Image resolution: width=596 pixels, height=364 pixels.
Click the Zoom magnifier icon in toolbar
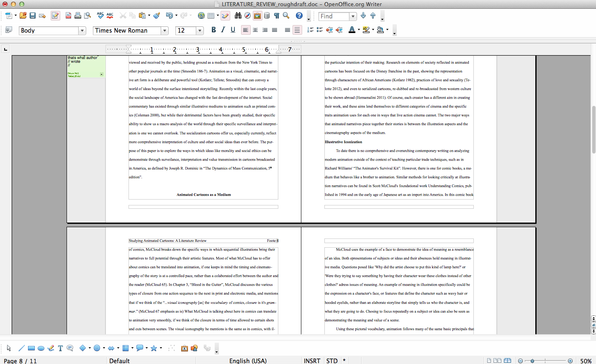tap(286, 15)
